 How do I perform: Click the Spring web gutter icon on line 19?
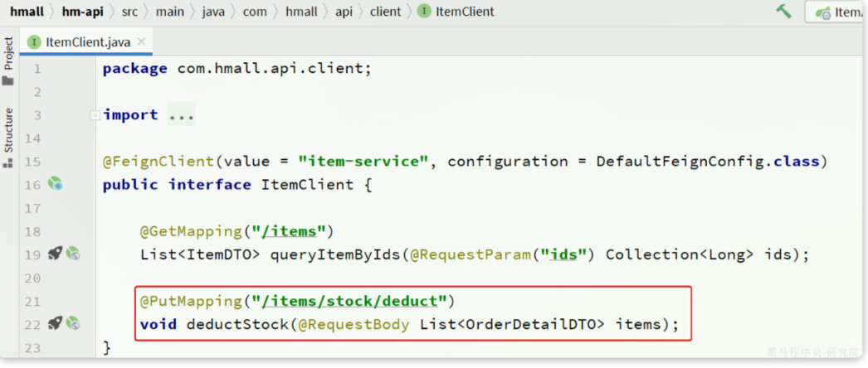click(73, 254)
